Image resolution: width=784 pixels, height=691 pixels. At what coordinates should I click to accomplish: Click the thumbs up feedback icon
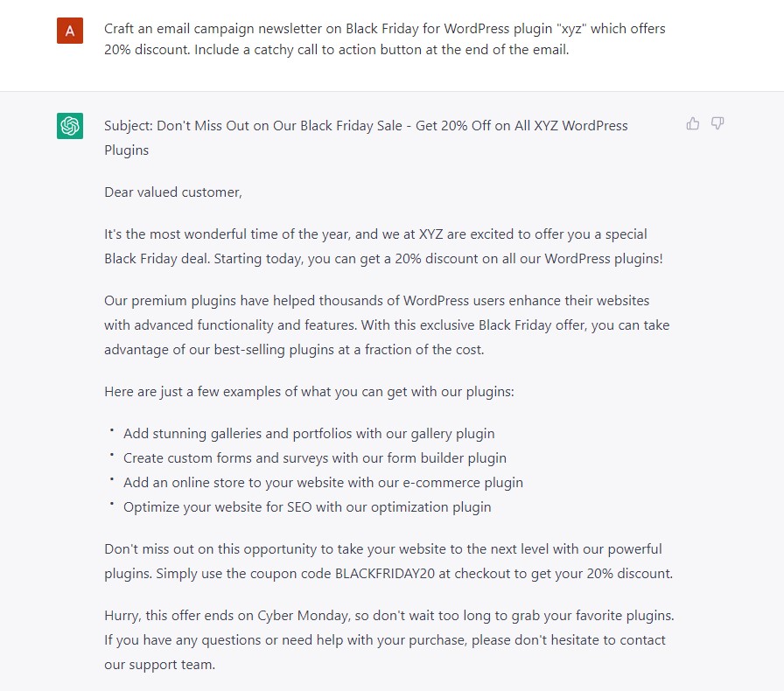click(x=692, y=123)
